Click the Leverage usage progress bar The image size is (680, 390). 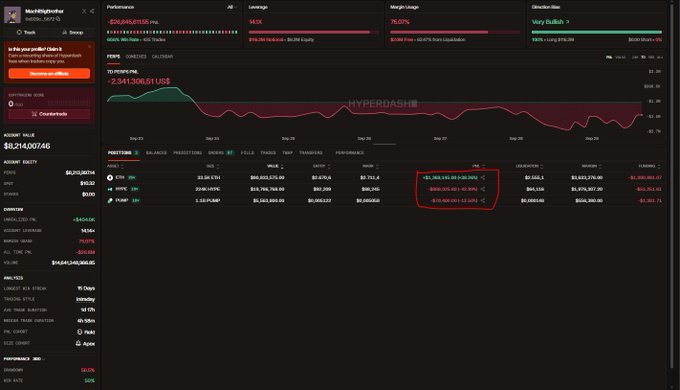tap(314, 32)
